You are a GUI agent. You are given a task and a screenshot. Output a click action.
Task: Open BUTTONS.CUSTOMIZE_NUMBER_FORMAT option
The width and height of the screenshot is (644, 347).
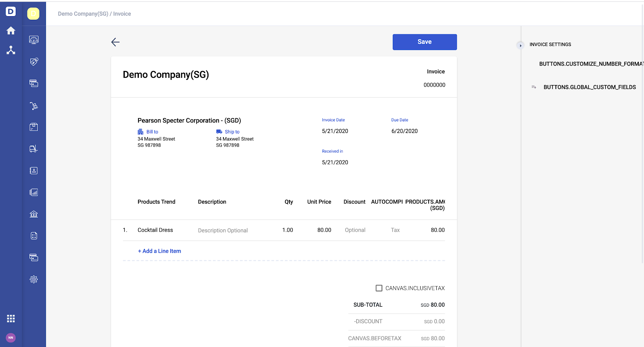[x=591, y=64]
